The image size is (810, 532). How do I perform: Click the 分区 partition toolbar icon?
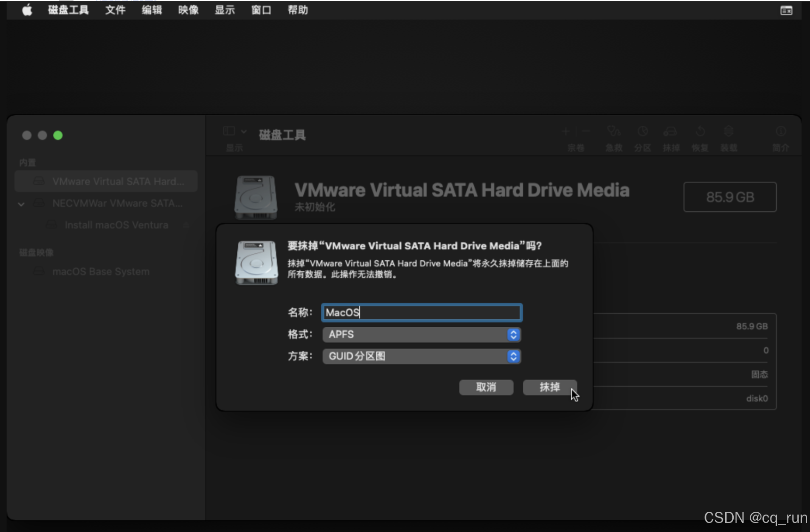(643, 131)
